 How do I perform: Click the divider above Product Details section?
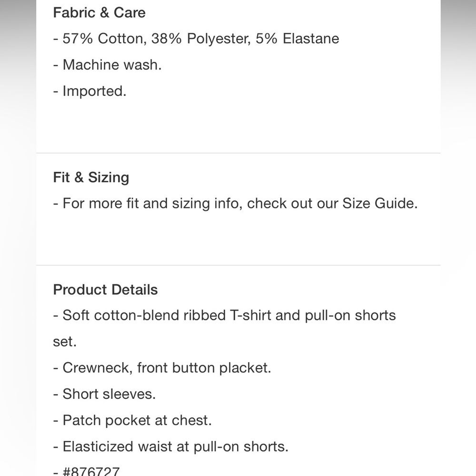pos(238,265)
